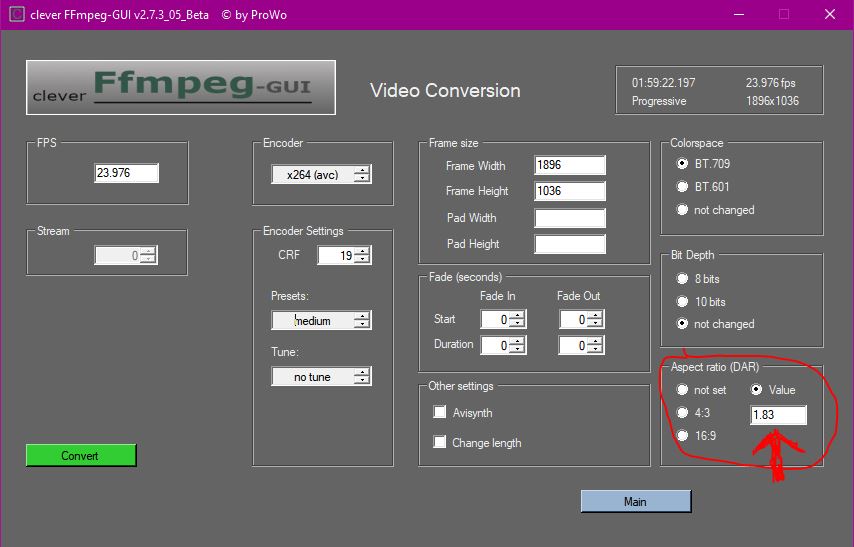Click the Fade Out Duration field
This screenshot has height=547, width=854.
pyautogui.click(x=573, y=345)
